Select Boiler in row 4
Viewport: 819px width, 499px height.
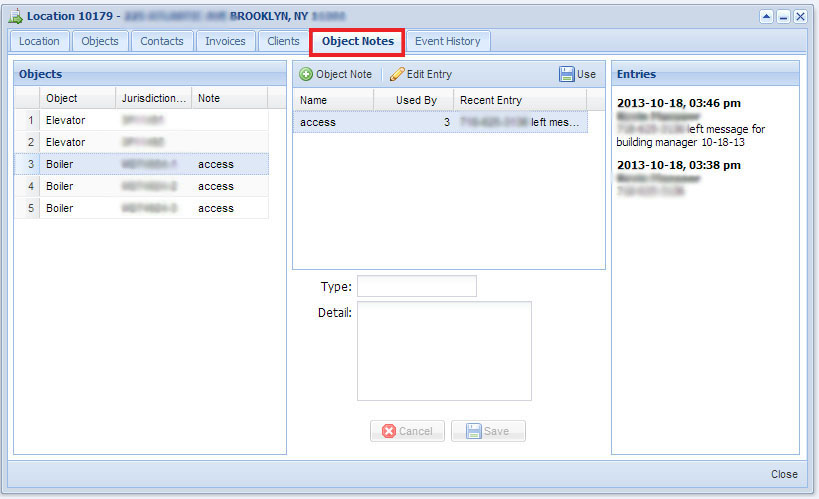click(60, 186)
